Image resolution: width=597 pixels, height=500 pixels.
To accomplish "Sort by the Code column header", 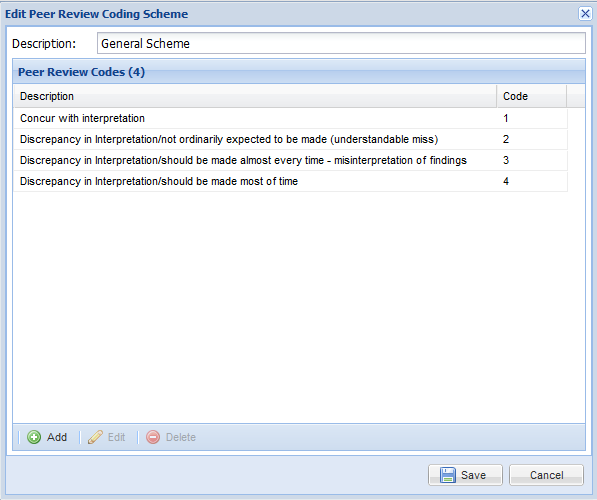I will 532,96.
